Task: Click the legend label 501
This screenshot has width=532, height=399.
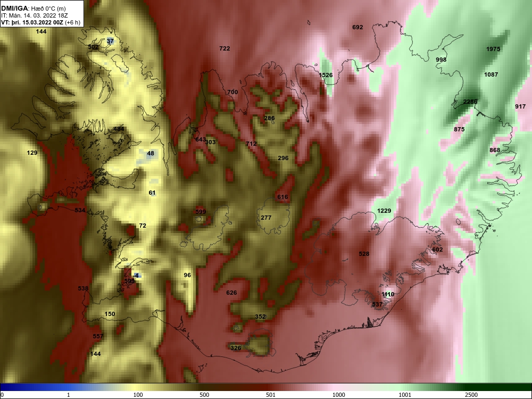Action: (271, 395)
